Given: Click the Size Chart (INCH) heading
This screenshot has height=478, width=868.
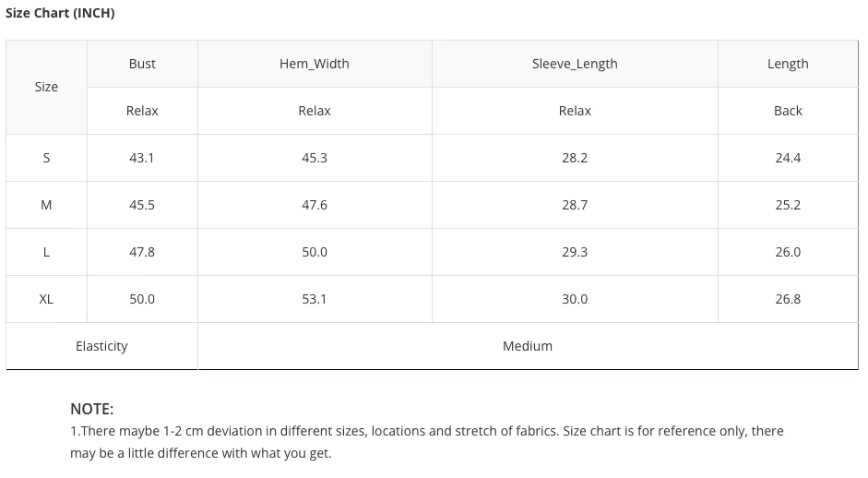Looking at the screenshot, I should (60, 13).
